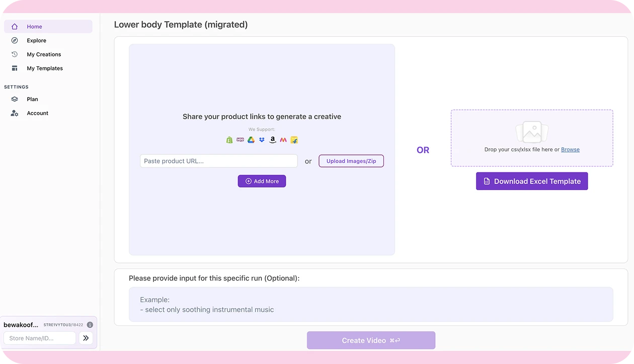Click the Flipkart logo icon
The image size is (634, 364).
tap(294, 140)
